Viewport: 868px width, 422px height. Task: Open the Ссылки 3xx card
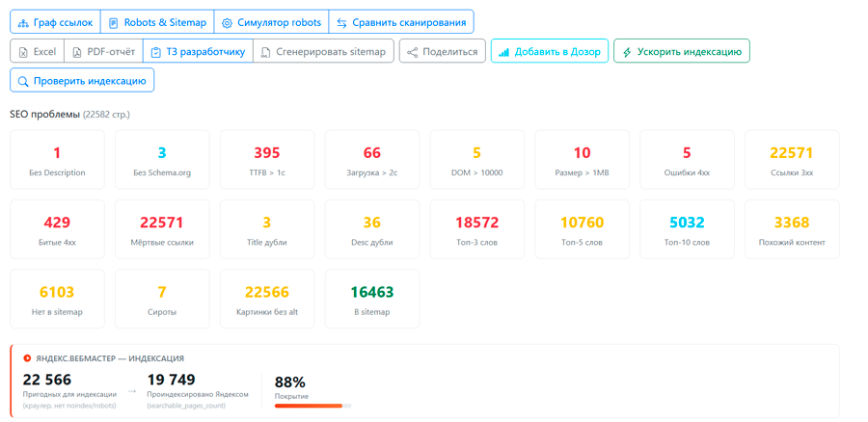tap(792, 159)
